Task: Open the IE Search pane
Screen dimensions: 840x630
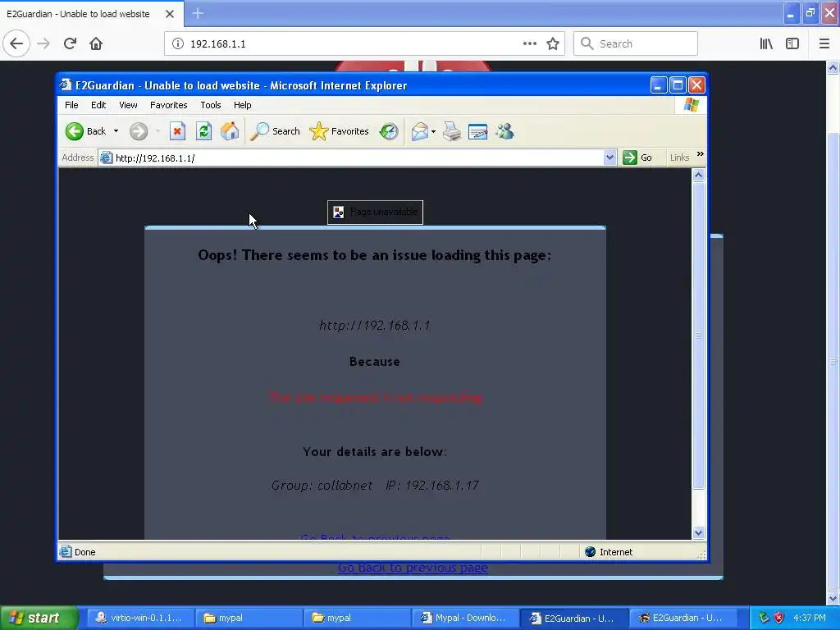Action: tap(276, 131)
